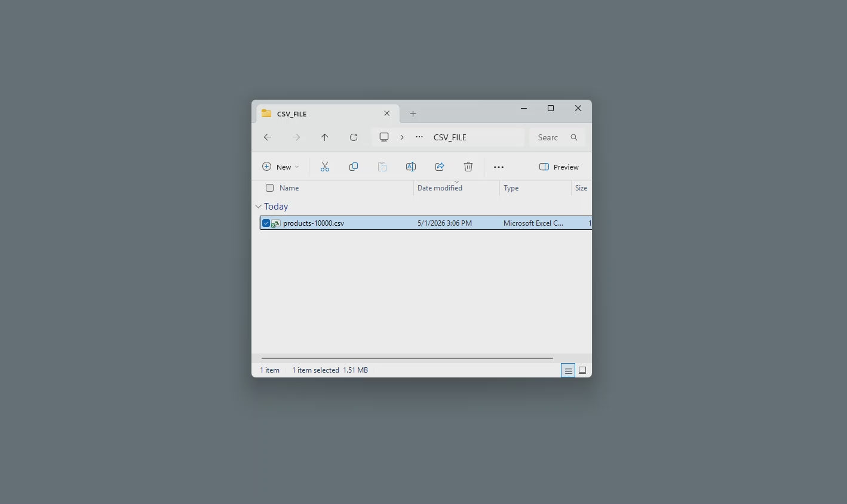This screenshot has height=504, width=847.
Task: Minimize the File Explorer window
Action: (524, 109)
